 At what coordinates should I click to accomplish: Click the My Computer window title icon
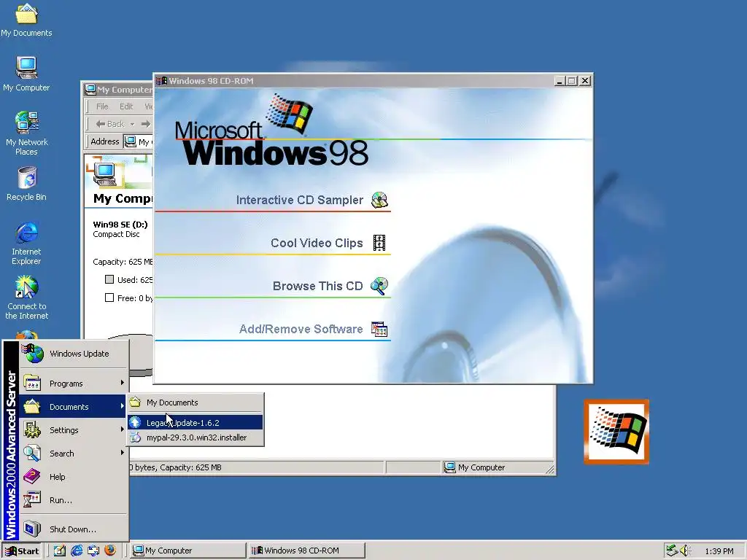pyautogui.click(x=90, y=90)
